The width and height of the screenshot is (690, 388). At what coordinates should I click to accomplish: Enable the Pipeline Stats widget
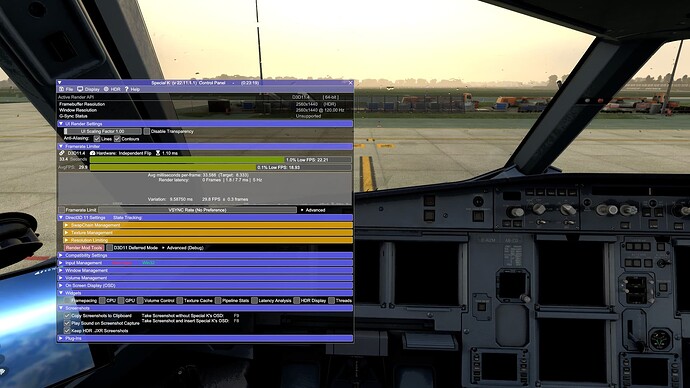(218, 301)
